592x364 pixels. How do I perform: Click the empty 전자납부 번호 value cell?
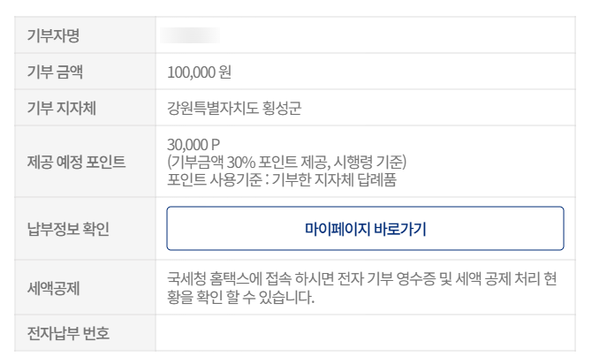(x=365, y=333)
